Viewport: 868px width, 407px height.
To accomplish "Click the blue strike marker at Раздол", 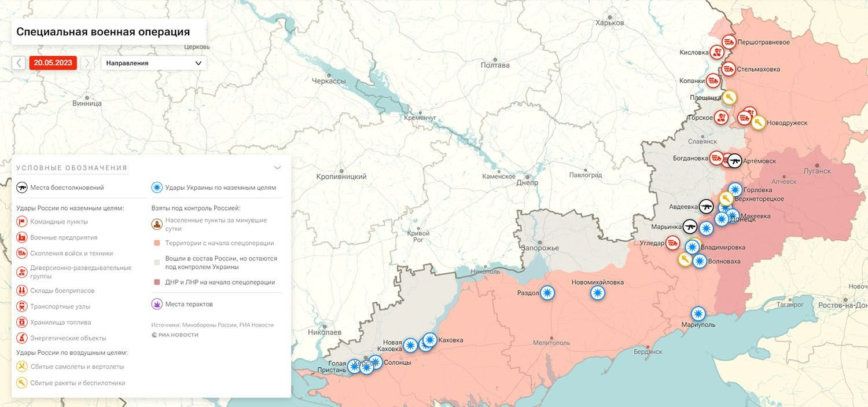I will coord(547,293).
